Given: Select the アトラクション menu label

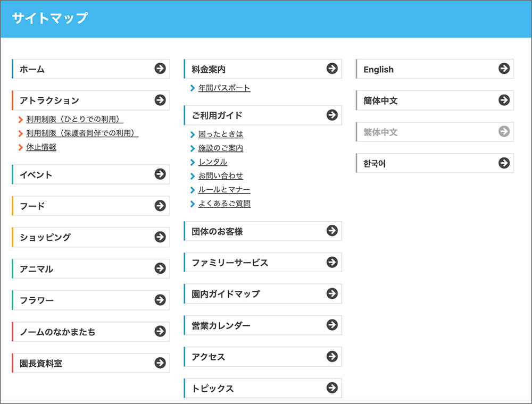Looking at the screenshot, I should click(x=49, y=100).
